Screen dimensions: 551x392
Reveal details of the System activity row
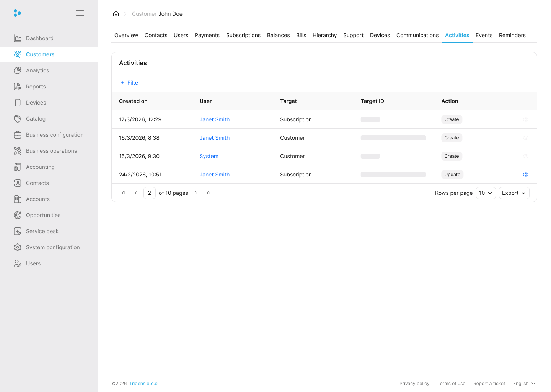pyautogui.click(x=525, y=156)
